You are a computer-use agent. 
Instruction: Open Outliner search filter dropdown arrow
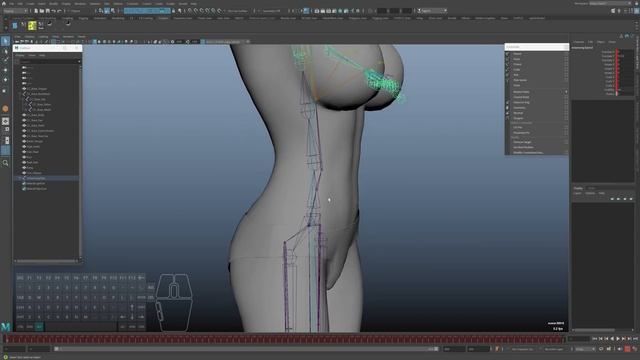tap(79, 62)
